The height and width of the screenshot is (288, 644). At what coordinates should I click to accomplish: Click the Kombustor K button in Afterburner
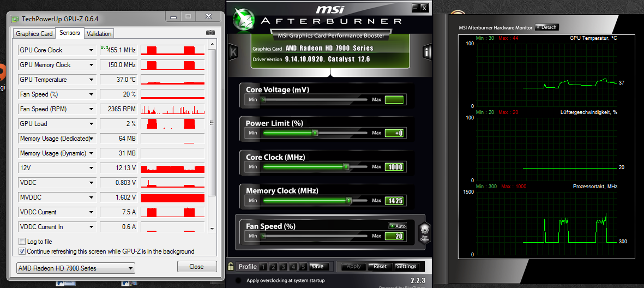coord(233,52)
